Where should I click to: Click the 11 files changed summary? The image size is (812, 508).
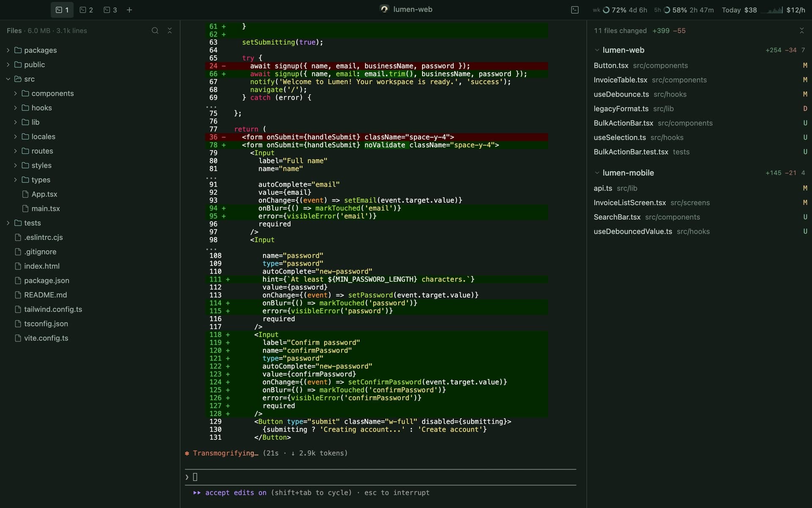[x=620, y=30]
